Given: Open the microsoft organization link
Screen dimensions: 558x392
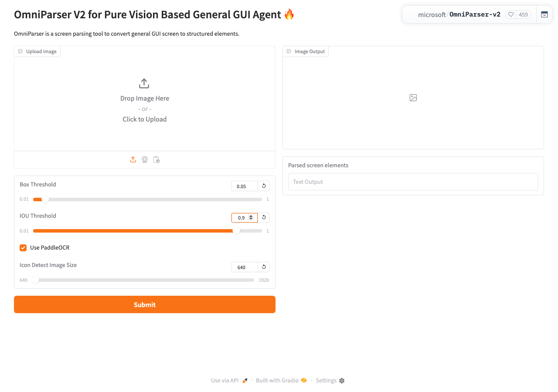Looking at the screenshot, I should click(432, 15).
